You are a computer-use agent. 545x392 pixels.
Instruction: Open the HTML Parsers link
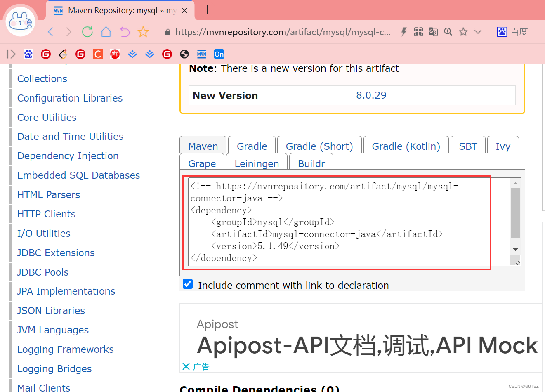click(x=49, y=195)
